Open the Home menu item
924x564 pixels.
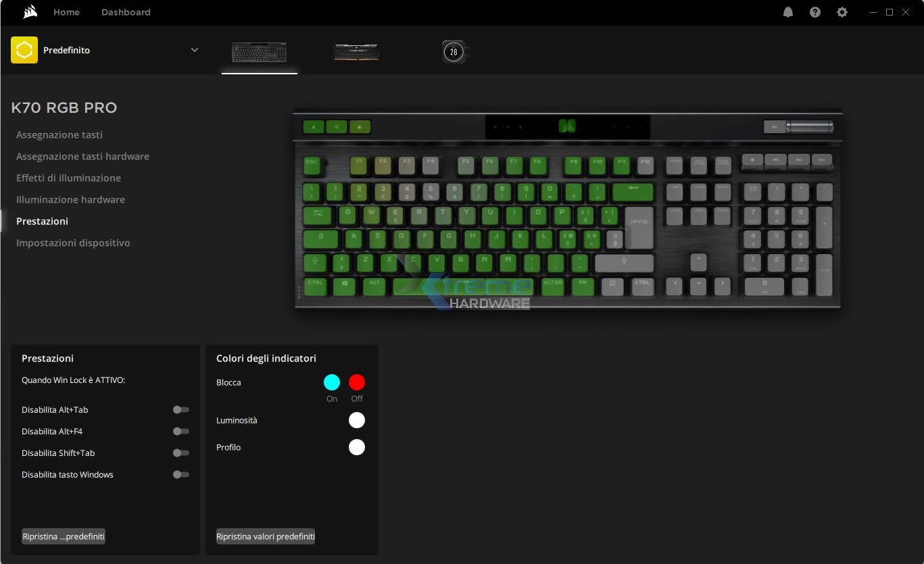(x=66, y=11)
